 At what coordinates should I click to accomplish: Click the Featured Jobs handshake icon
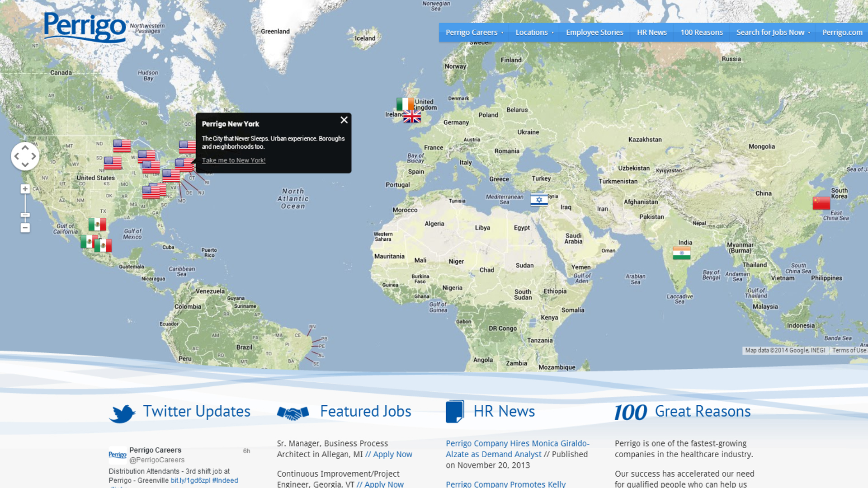[x=293, y=413]
